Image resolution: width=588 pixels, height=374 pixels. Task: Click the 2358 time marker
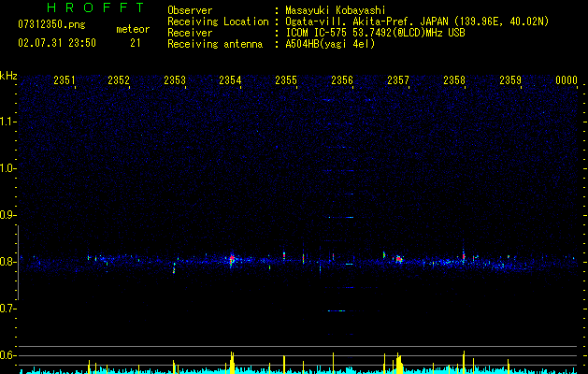454,80
